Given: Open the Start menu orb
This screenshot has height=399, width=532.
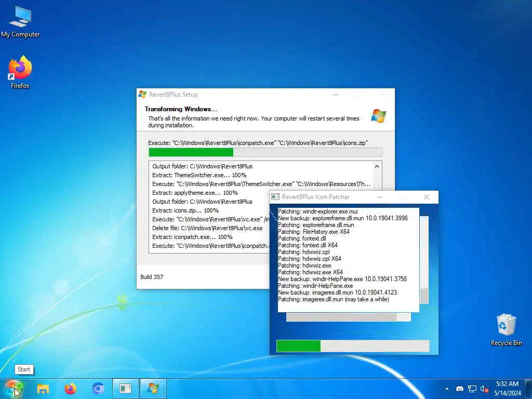Looking at the screenshot, I should click(14, 389).
